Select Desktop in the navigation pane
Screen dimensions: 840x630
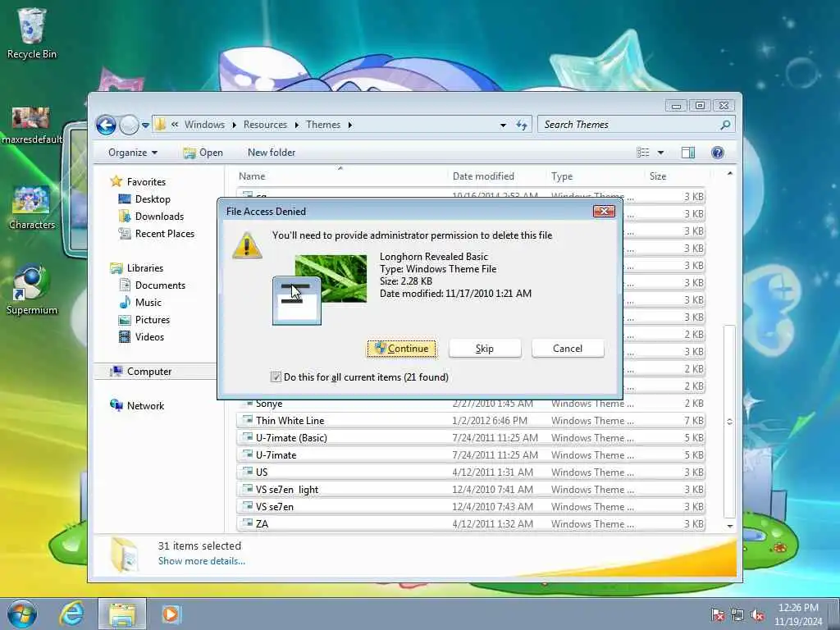point(144,199)
